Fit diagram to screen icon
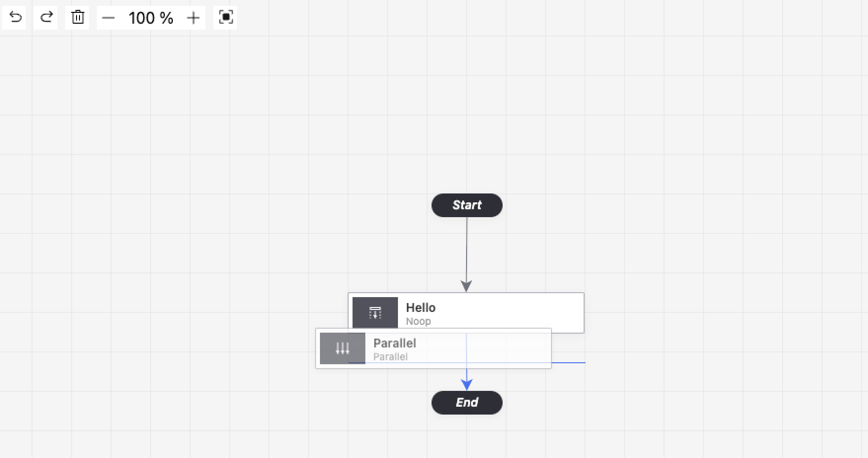This screenshot has height=458, width=868. 226,18
